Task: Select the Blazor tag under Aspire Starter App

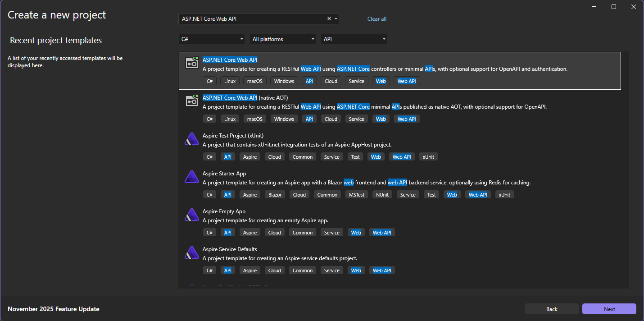Action: point(275,194)
